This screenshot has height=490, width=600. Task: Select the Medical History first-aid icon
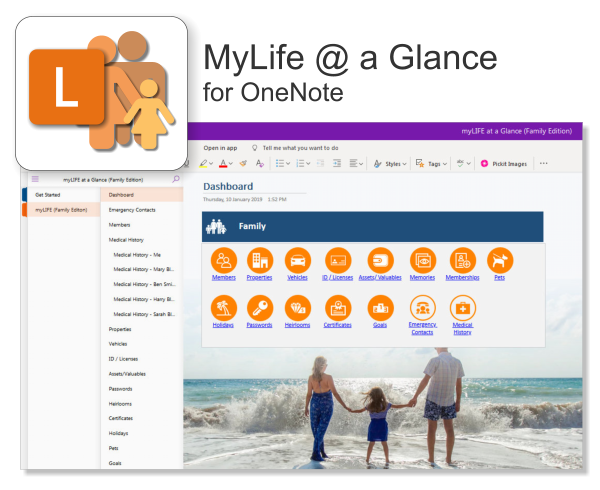coord(463,308)
